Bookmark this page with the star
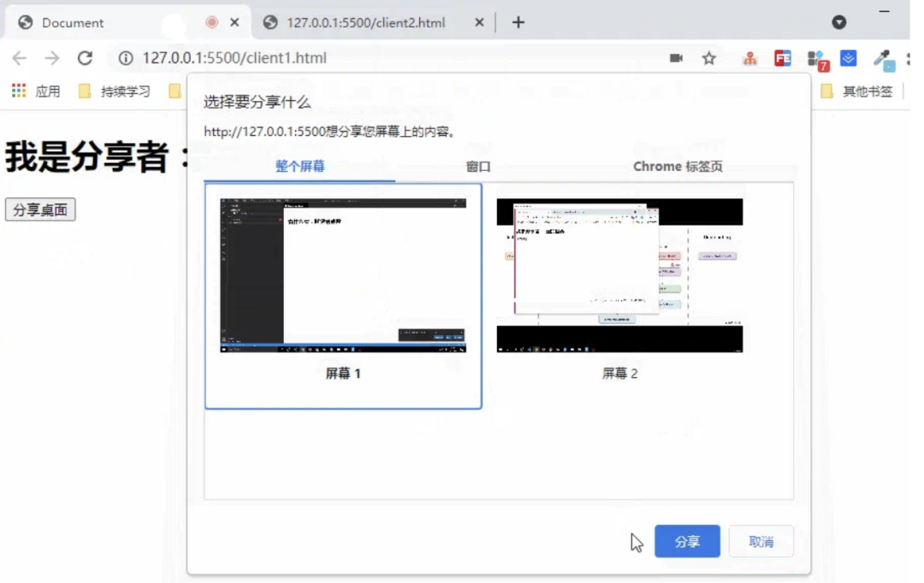 coord(709,58)
